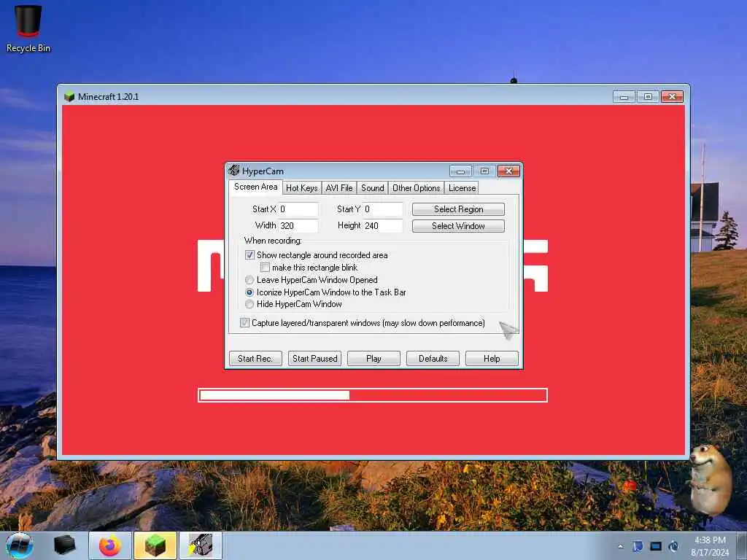Select Hide HyperCam Window option
This screenshot has height=560, width=747.
[249, 304]
